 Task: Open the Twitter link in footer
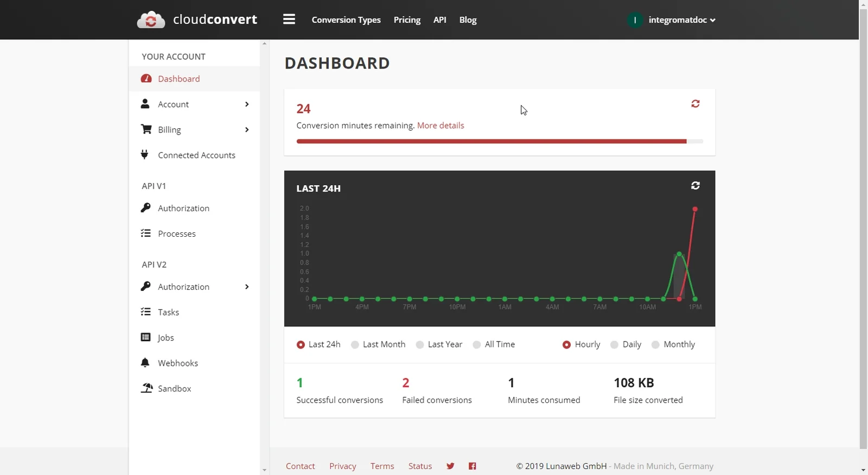450,466
